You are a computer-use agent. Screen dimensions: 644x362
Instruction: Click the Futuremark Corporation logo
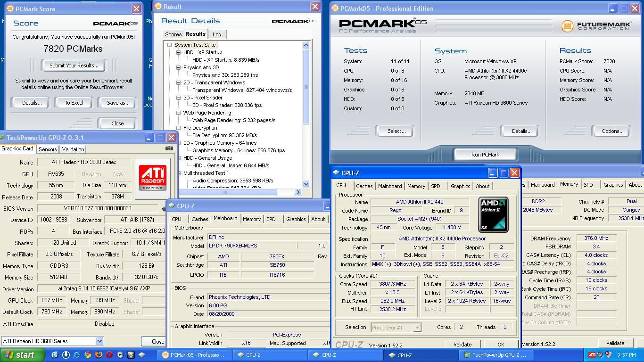tap(596, 26)
